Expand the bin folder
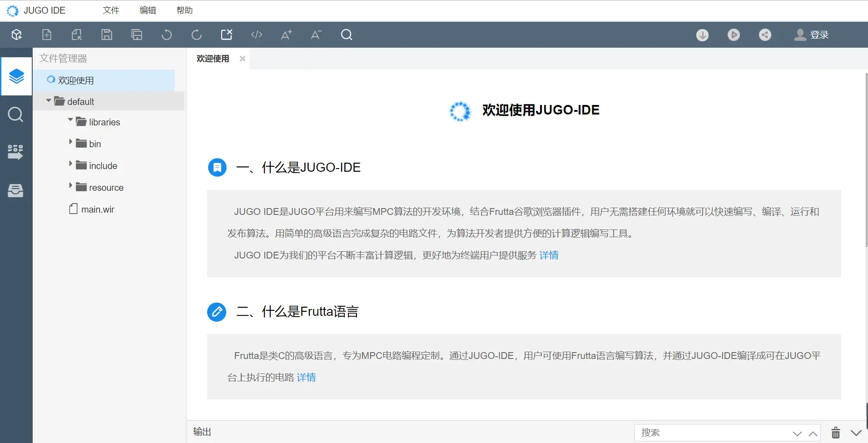 [x=70, y=142]
